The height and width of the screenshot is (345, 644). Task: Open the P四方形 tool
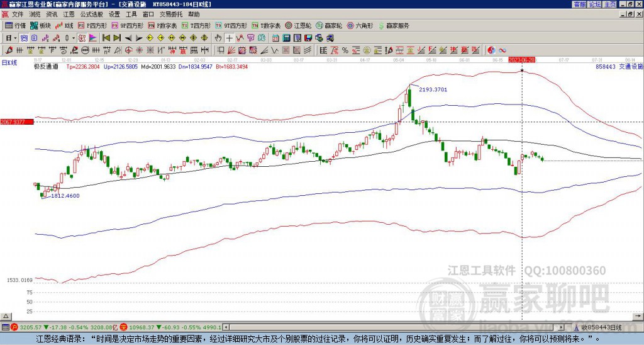[93, 25]
